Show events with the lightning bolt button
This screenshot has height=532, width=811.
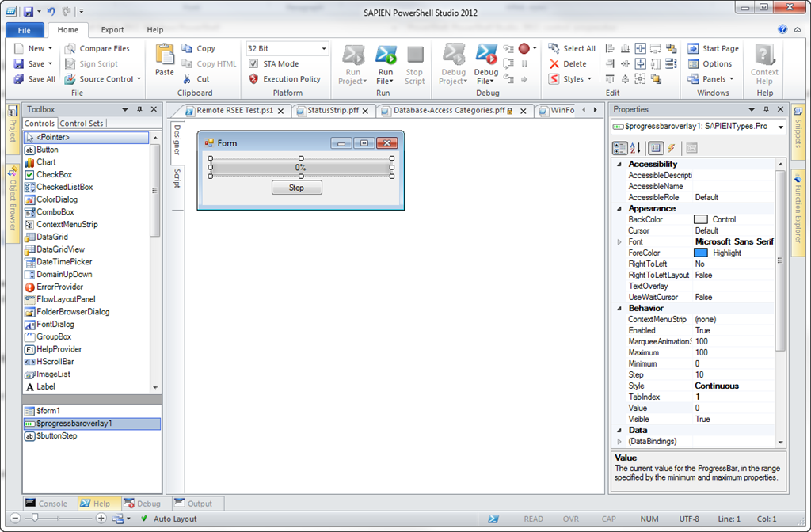[x=672, y=148]
